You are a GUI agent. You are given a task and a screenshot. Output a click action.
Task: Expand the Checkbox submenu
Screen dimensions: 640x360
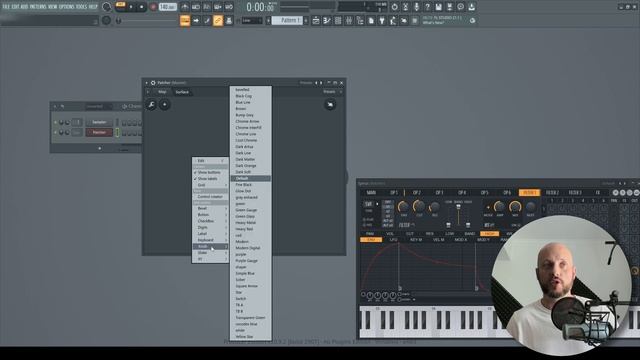click(210, 221)
